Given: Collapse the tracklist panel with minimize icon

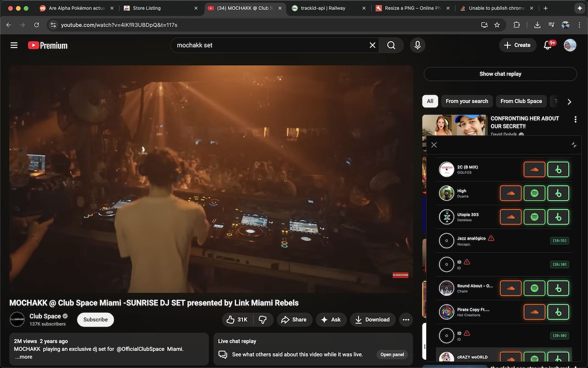Looking at the screenshot, I should coord(574,145).
